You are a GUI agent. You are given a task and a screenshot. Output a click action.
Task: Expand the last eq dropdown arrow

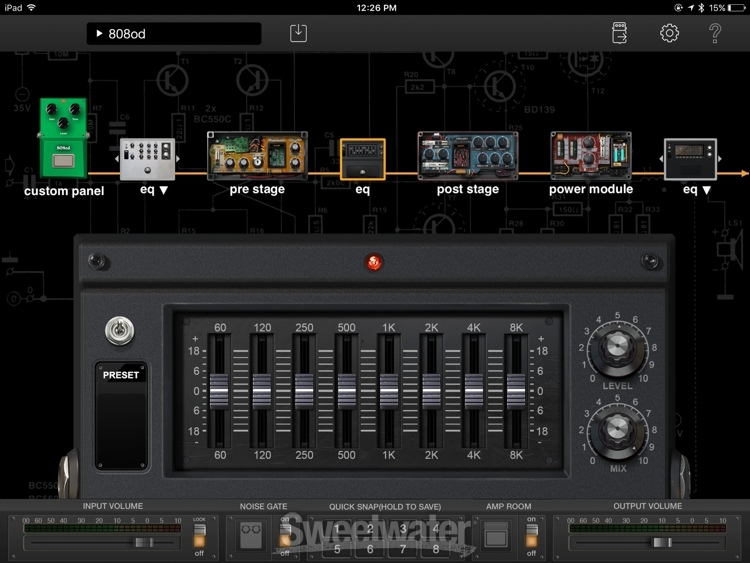[x=706, y=190]
